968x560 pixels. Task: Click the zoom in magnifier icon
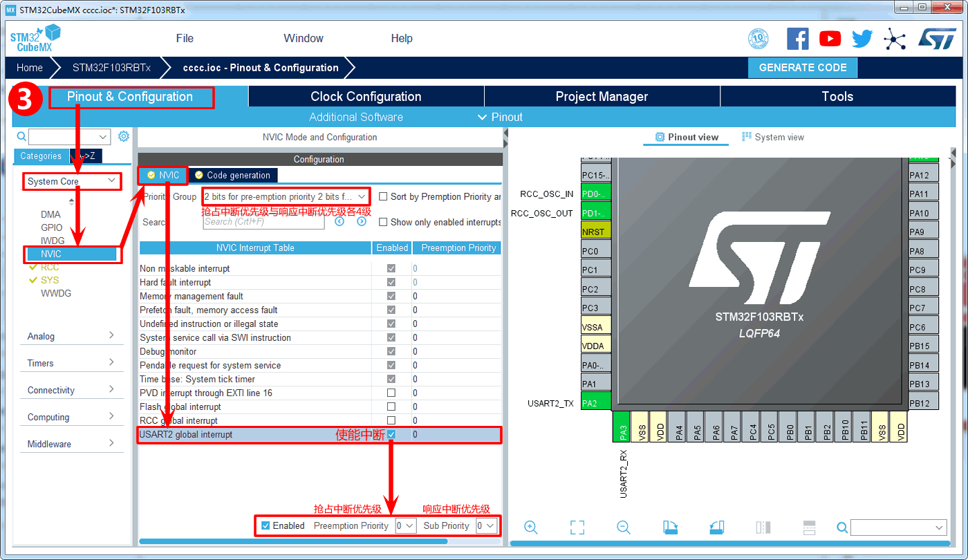[531, 528]
